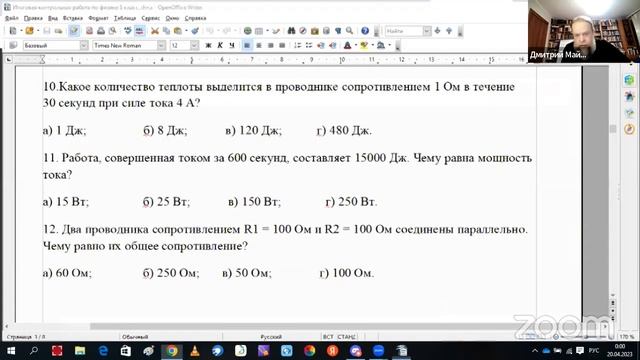This screenshot has height=360, width=640.
Task: Select Align Left button
Action: click(247, 45)
